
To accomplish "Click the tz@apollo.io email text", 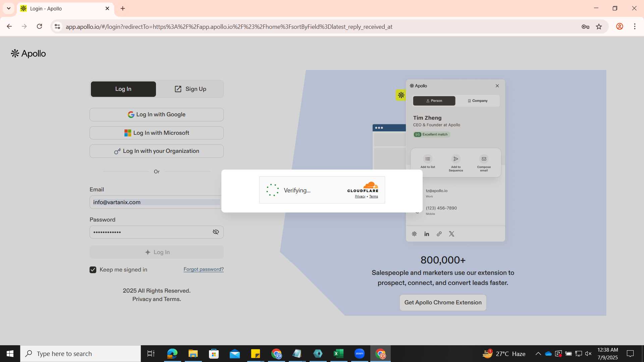I will coord(436,191).
